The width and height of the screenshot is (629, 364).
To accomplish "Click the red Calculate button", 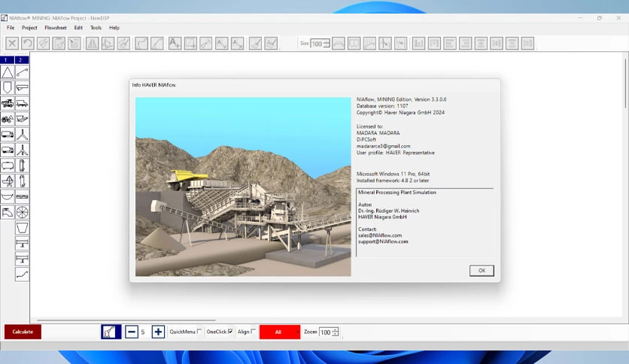I will click(23, 332).
